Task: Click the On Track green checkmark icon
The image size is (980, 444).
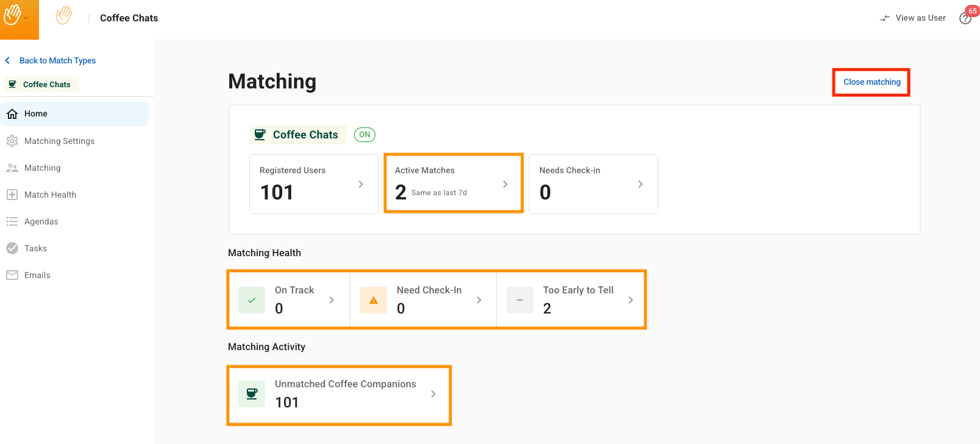Action: (252, 300)
